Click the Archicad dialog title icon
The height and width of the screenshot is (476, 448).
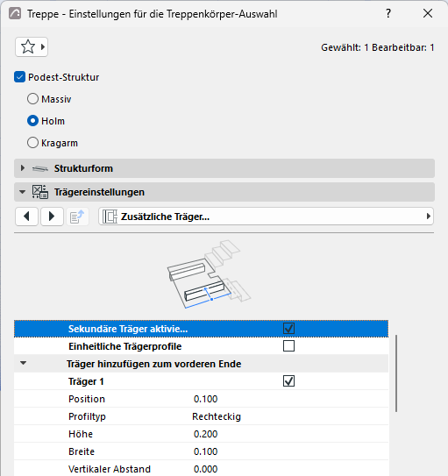pyautogui.click(x=15, y=14)
